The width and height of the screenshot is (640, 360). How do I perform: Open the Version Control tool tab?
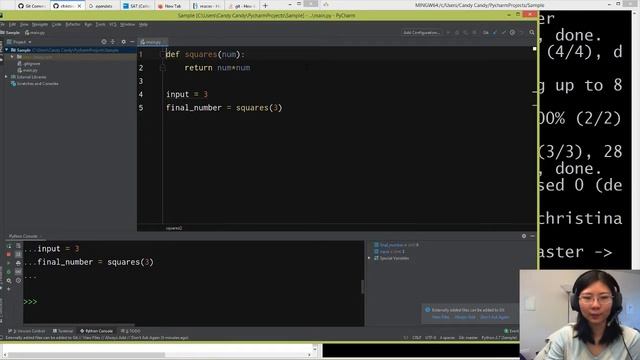[x=27, y=331]
